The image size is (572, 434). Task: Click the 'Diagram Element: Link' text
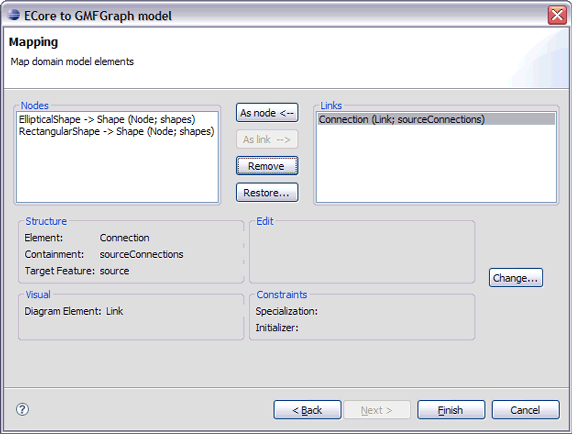pyautogui.click(x=74, y=311)
